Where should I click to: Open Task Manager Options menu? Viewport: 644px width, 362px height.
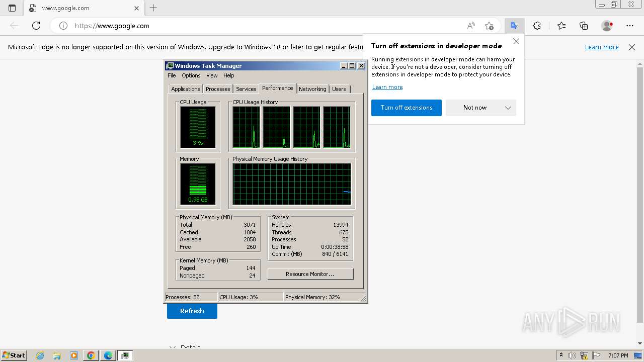click(x=191, y=75)
